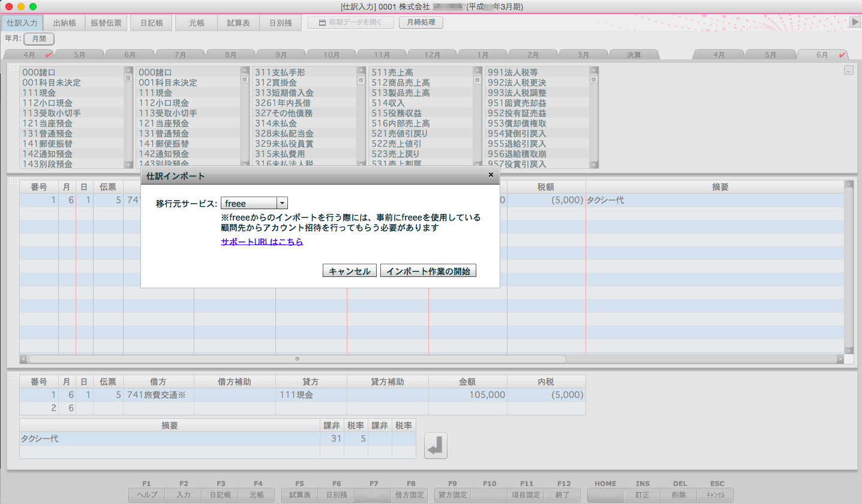Select 121当座預金 in first account list
This screenshot has height=504, width=862.
point(47,123)
